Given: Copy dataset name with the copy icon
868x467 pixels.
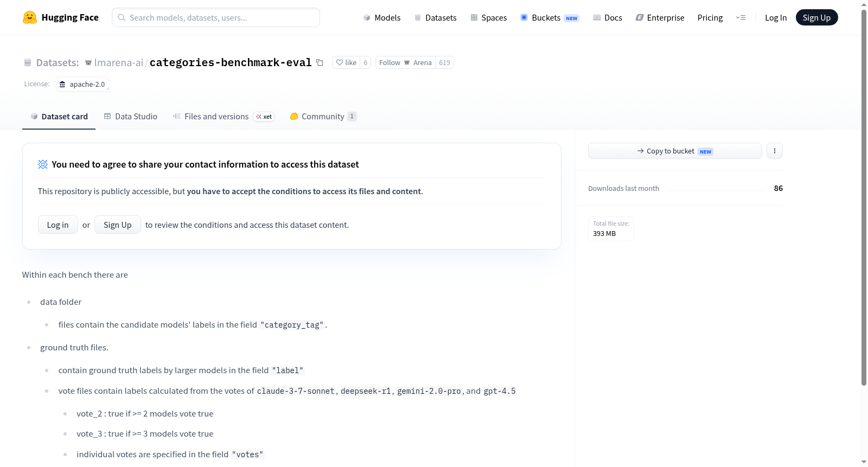Looking at the screenshot, I should [x=320, y=62].
